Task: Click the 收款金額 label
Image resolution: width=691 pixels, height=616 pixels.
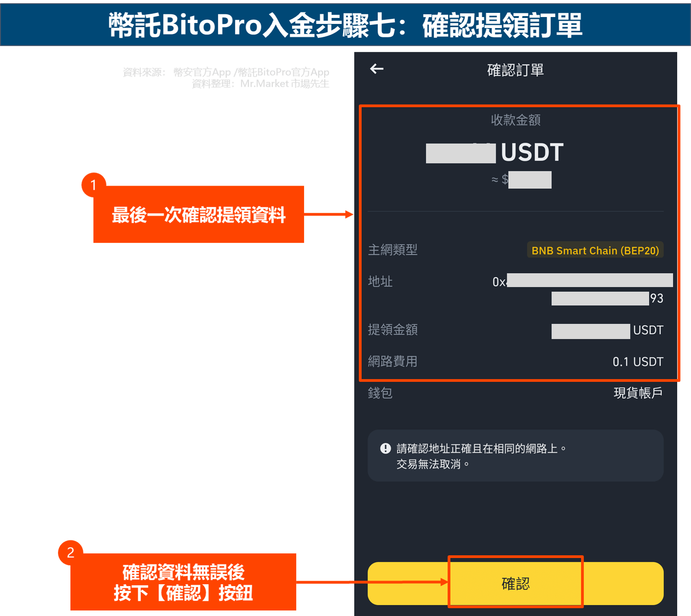Action: [x=515, y=120]
